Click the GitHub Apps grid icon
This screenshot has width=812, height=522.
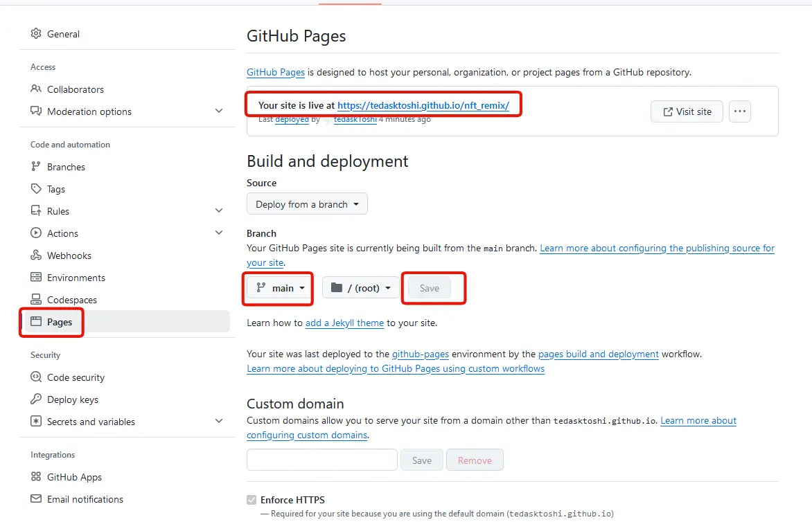pyautogui.click(x=36, y=476)
